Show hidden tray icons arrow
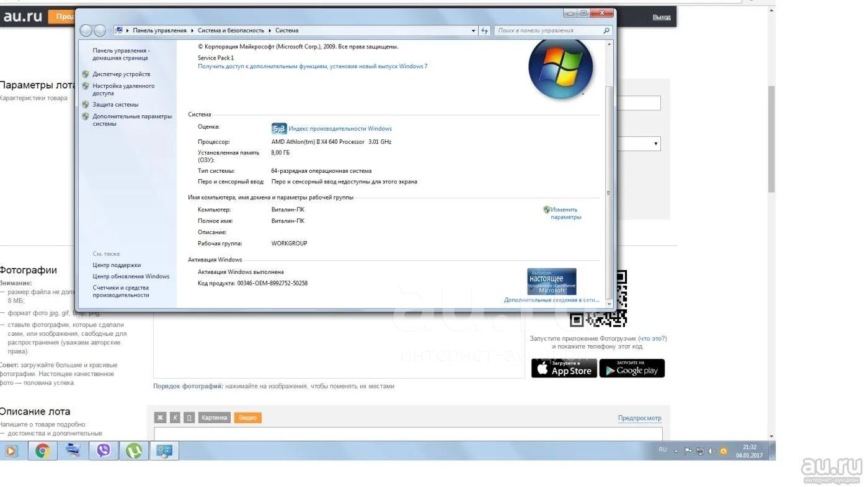 pos(676,451)
